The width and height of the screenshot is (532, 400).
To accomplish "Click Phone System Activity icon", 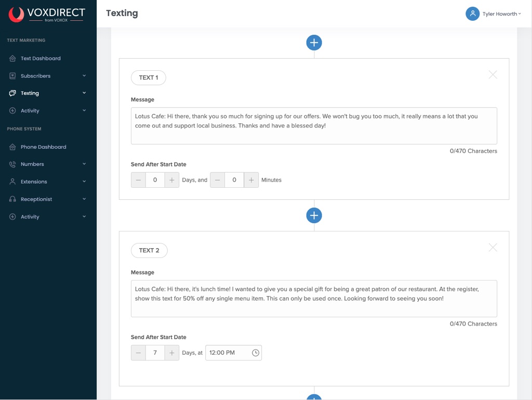I will click(x=12, y=217).
